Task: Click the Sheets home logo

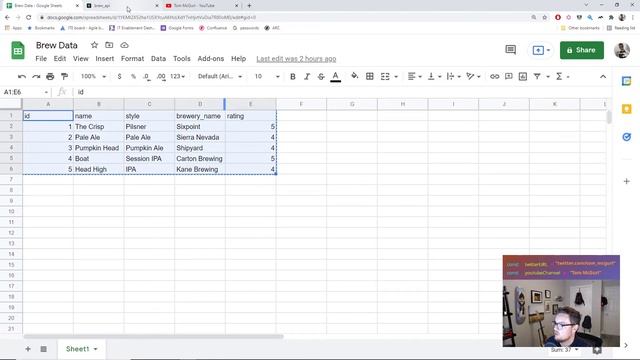Action: (x=18, y=50)
